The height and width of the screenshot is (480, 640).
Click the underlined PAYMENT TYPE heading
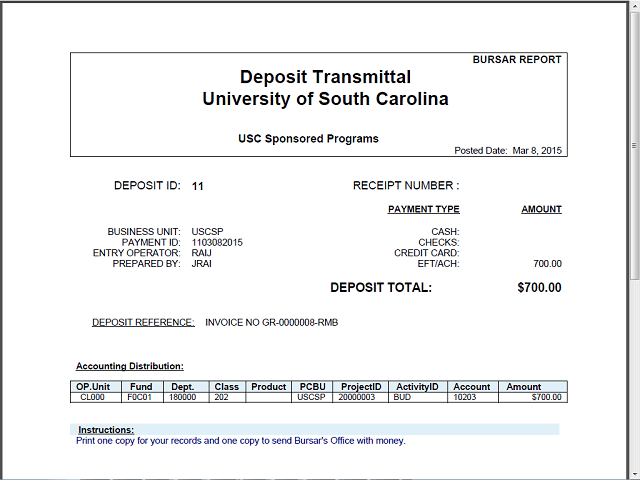click(x=424, y=209)
